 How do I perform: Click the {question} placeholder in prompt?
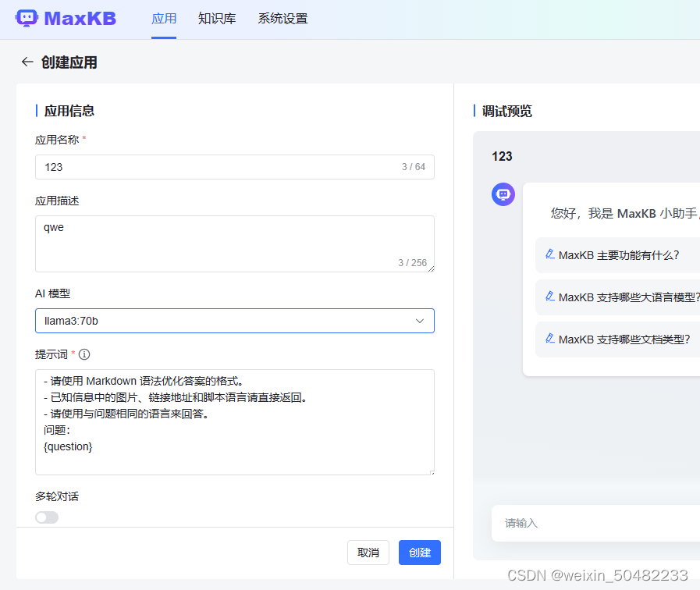[68, 446]
